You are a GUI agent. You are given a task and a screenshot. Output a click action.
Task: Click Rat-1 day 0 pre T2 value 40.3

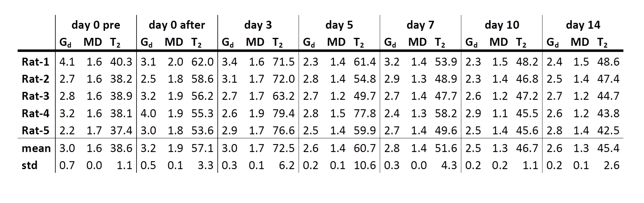pyautogui.click(x=121, y=62)
